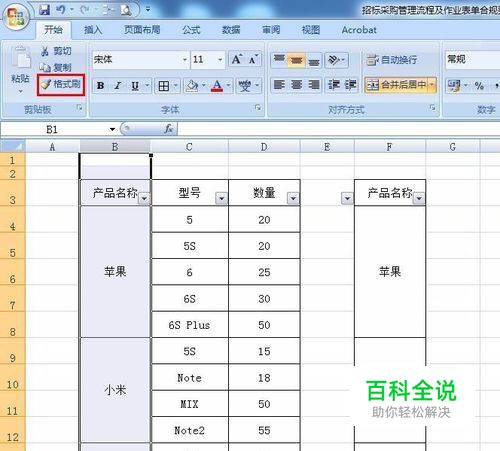The height and width of the screenshot is (451, 500).
Task: Open alignment group dialog launcher
Action: point(433,107)
